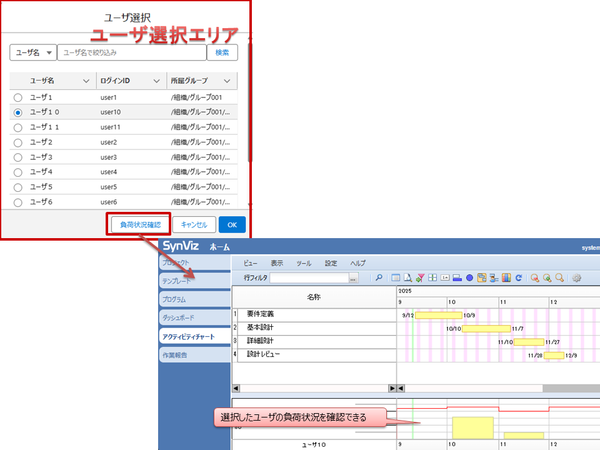Click the ホーム link in the SynViz header

point(220,247)
